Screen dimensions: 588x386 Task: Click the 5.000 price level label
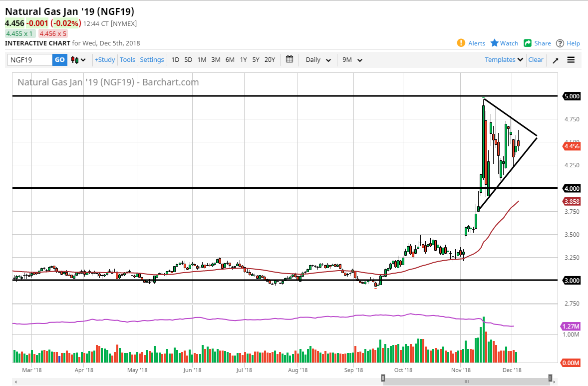[572, 96]
